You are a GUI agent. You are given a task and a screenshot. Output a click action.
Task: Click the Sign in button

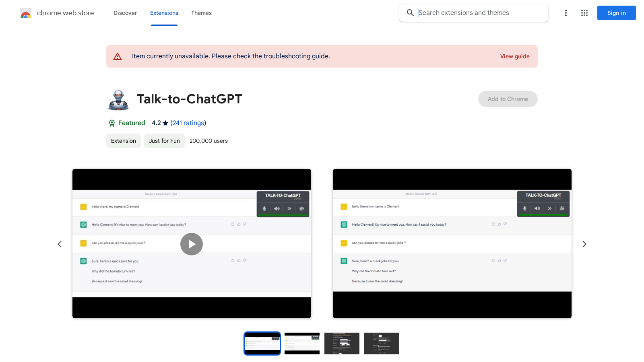tap(617, 13)
